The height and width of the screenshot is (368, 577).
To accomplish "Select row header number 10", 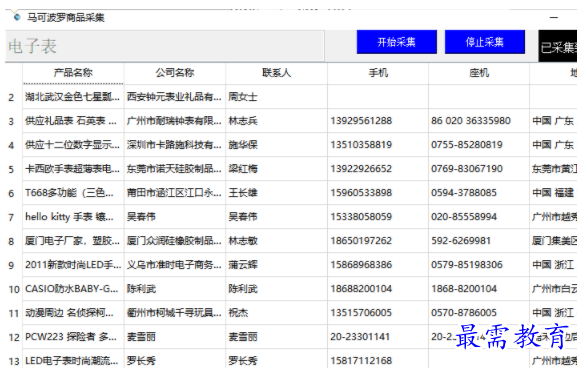I will (x=14, y=289).
